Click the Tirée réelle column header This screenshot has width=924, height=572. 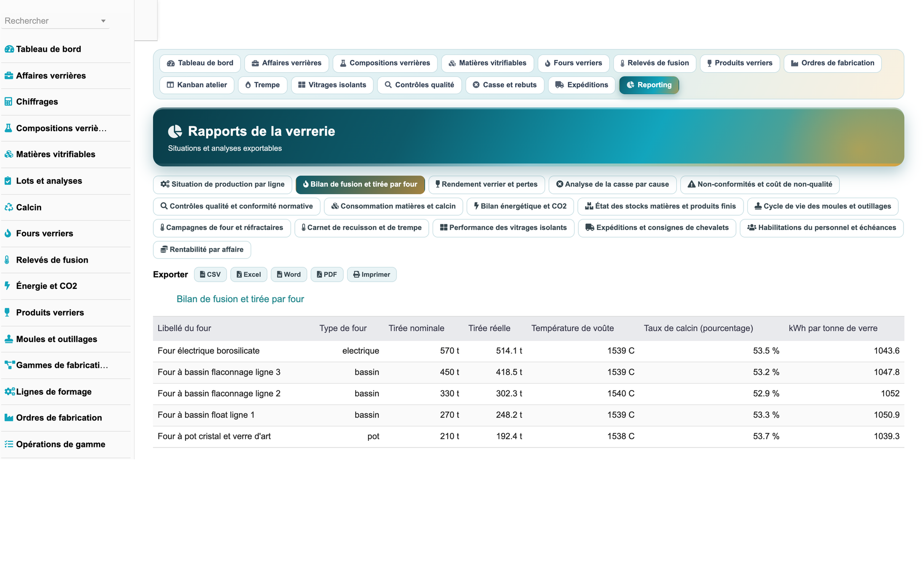(489, 328)
